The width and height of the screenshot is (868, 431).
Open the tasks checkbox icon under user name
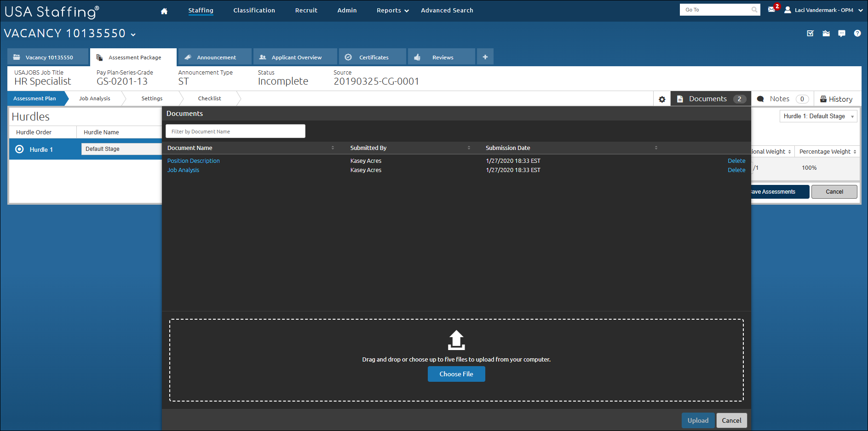811,33
